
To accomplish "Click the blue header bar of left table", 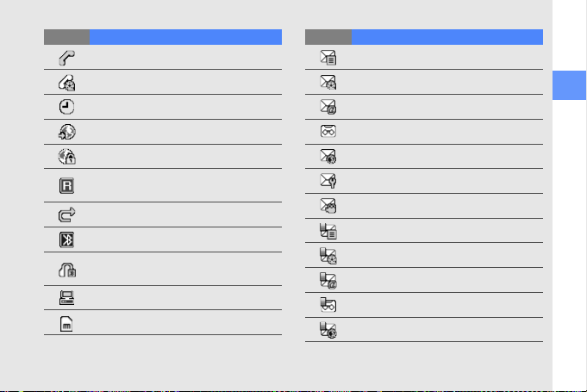I will pos(185,37).
